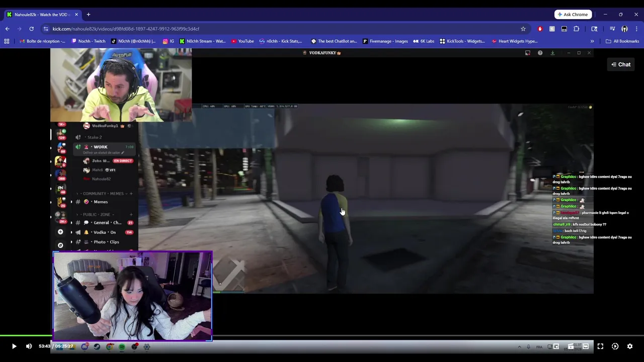Click the Ask Chrome button
Screen dimensions: 644x362
click(573, 15)
